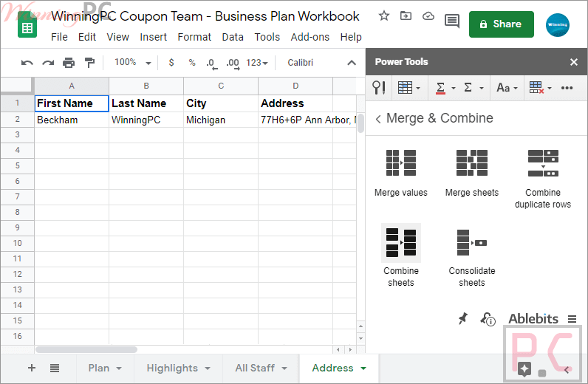The image size is (588, 384).
Task: Click the Redo icon
Action: (x=48, y=63)
